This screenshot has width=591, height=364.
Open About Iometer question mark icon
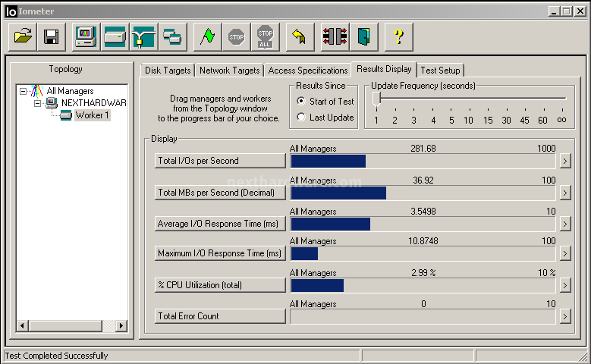coord(398,37)
